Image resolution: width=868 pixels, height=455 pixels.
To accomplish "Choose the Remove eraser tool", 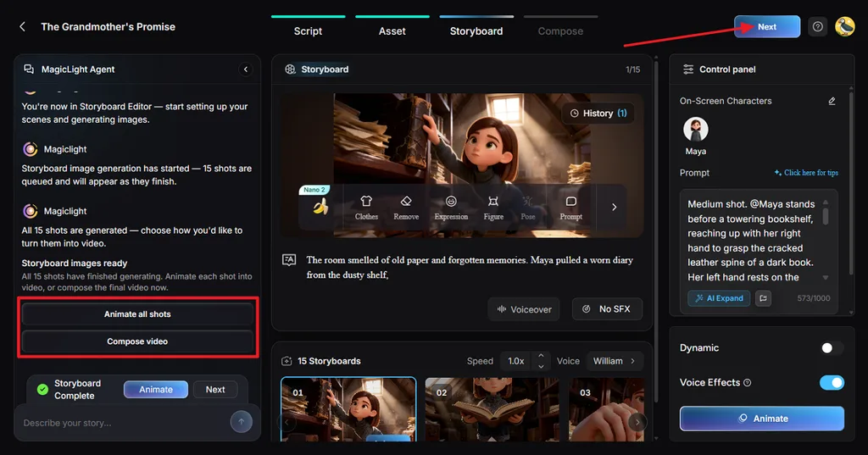I will [x=406, y=208].
